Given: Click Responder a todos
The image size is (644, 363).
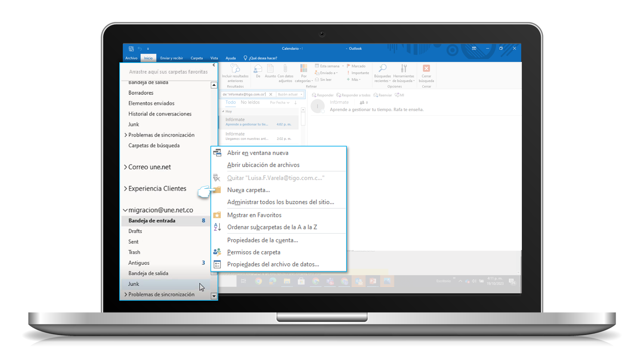Looking at the screenshot, I should coord(353,95).
